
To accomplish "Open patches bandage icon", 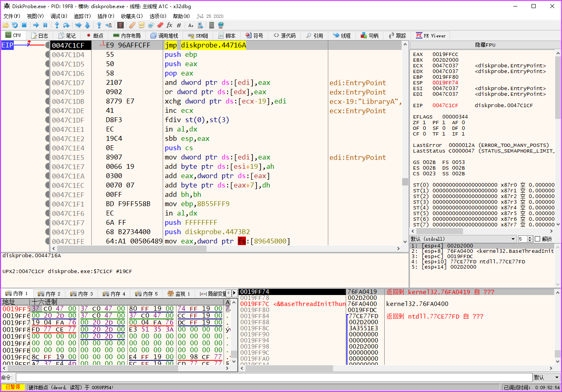I will click(132, 25).
